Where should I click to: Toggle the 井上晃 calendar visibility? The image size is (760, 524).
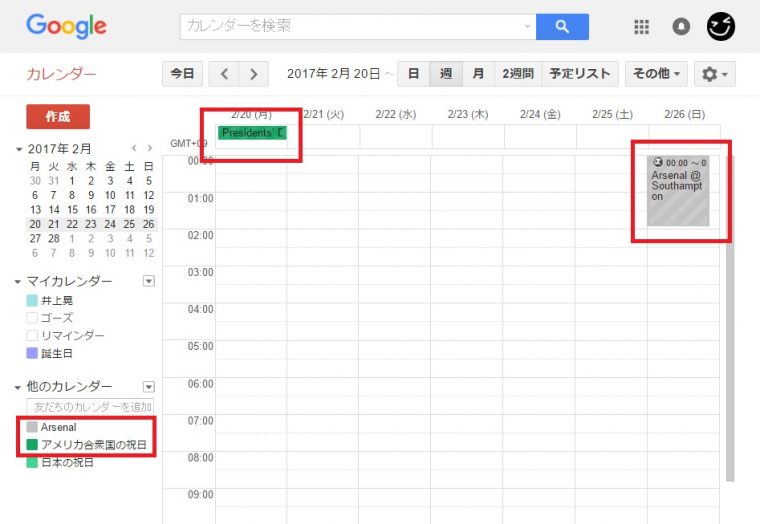point(32,301)
